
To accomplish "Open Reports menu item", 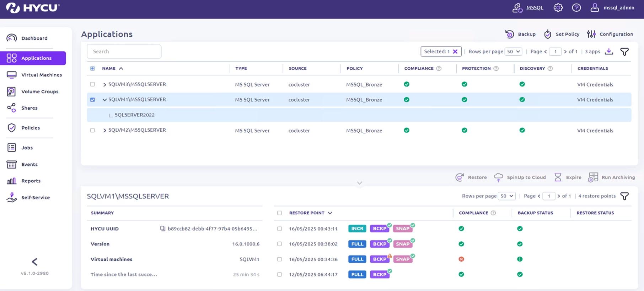I will click(x=31, y=181).
